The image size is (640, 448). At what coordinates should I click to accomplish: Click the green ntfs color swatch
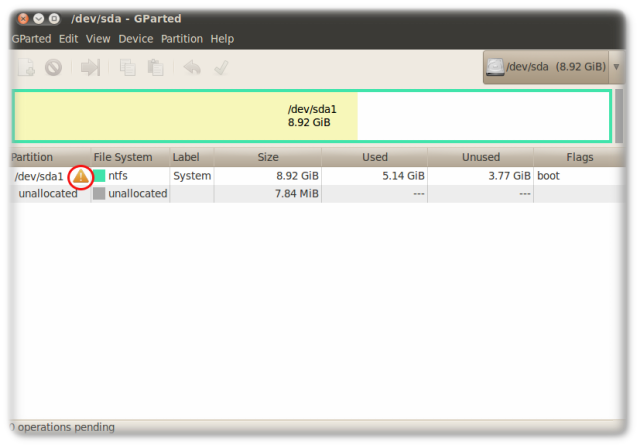[x=99, y=176]
